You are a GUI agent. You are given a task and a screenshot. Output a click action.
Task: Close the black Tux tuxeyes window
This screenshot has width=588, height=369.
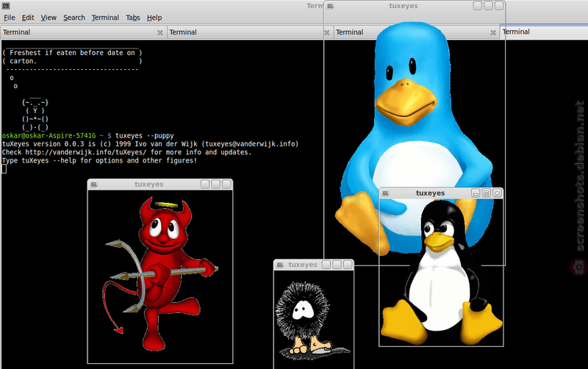coord(498,193)
